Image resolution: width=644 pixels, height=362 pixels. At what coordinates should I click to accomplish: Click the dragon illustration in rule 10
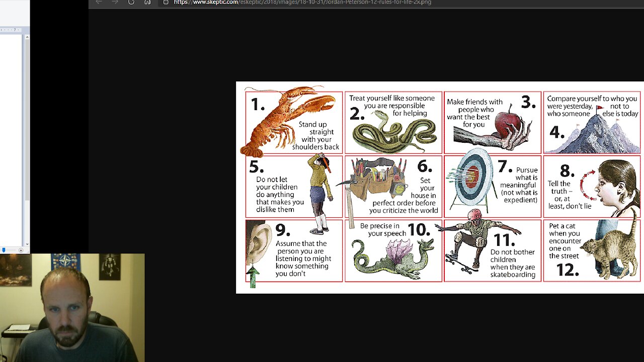tap(393, 258)
